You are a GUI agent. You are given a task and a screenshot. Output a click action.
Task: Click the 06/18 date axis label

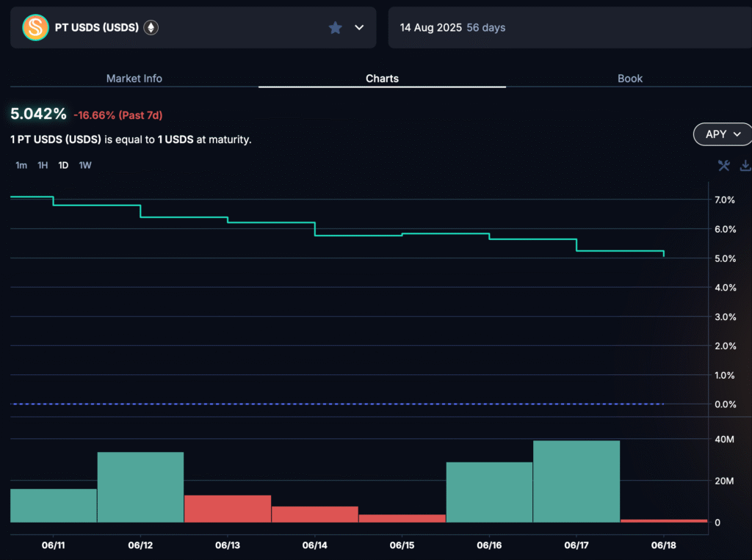pos(664,545)
